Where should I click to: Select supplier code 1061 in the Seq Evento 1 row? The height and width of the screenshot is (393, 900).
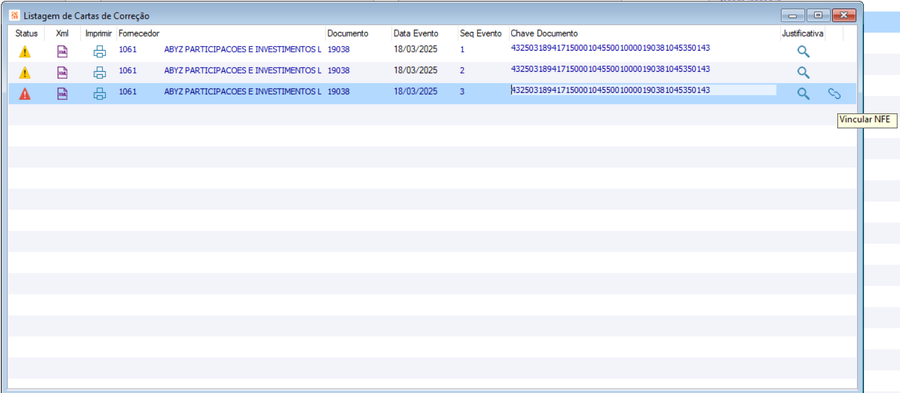pyautogui.click(x=127, y=49)
